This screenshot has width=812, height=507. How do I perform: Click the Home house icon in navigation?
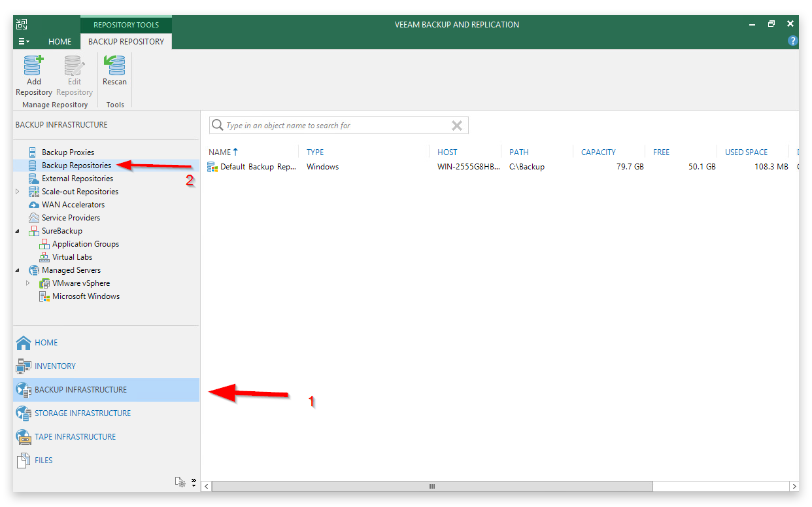pyautogui.click(x=24, y=343)
